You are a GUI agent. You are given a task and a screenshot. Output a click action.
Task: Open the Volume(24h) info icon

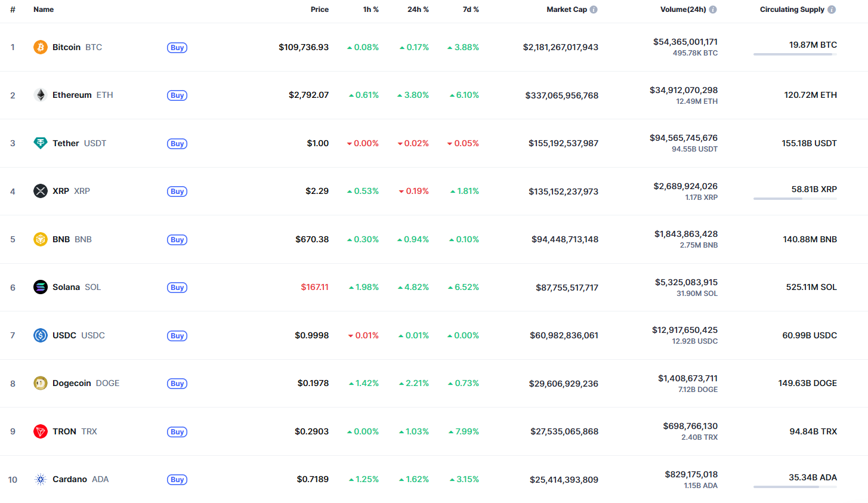tap(713, 10)
